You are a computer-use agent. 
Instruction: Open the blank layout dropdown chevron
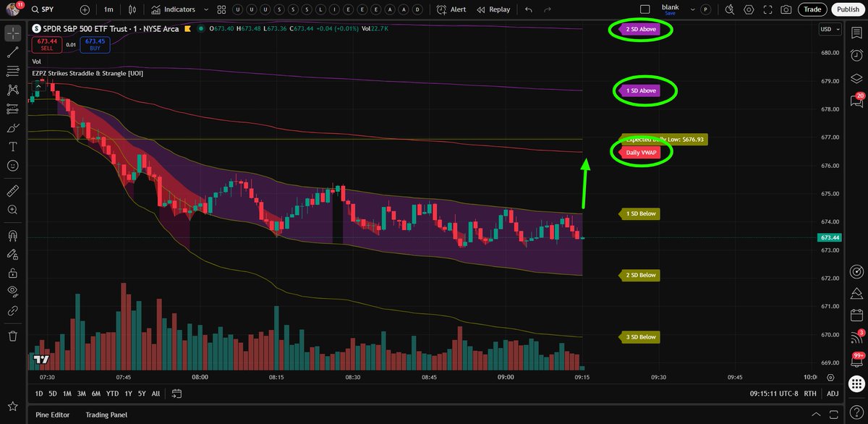[x=693, y=9]
